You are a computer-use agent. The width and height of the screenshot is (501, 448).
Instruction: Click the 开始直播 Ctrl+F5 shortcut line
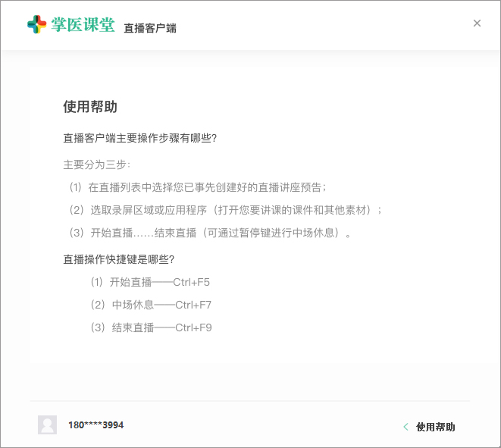149,282
